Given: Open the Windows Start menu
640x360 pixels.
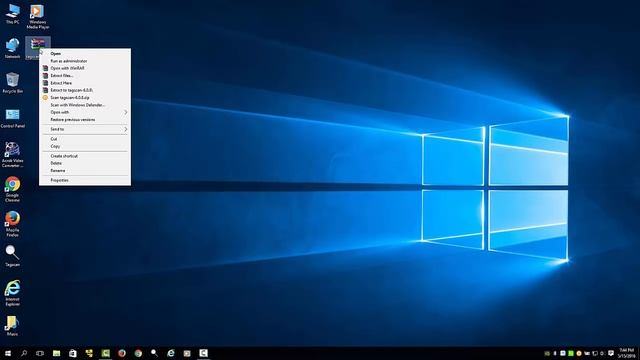Looking at the screenshot, I should (x=7, y=353).
